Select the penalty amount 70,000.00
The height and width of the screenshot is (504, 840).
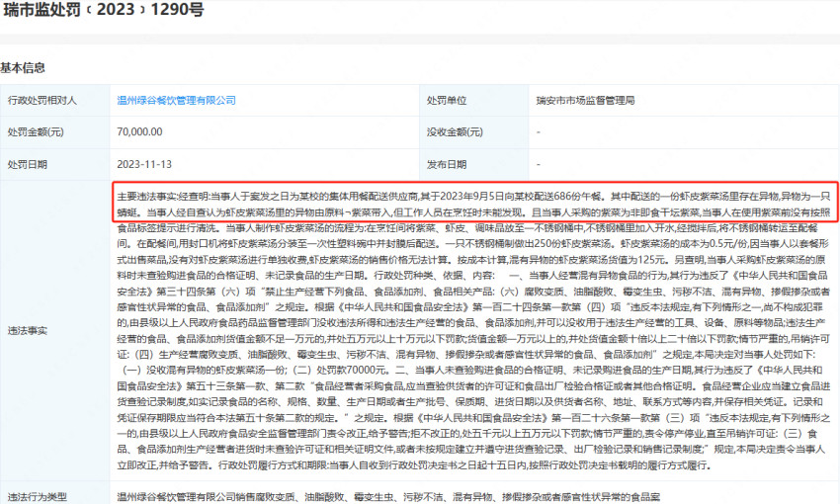click(139, 132)
